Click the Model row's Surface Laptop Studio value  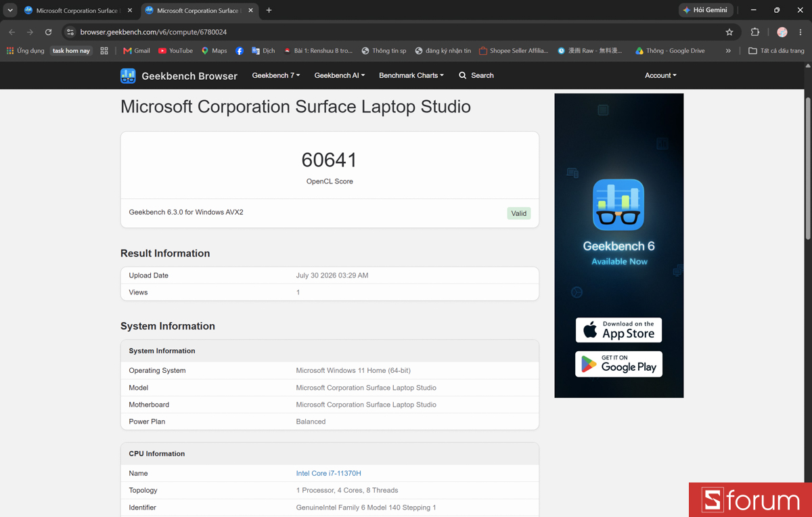tap(366, 388)
